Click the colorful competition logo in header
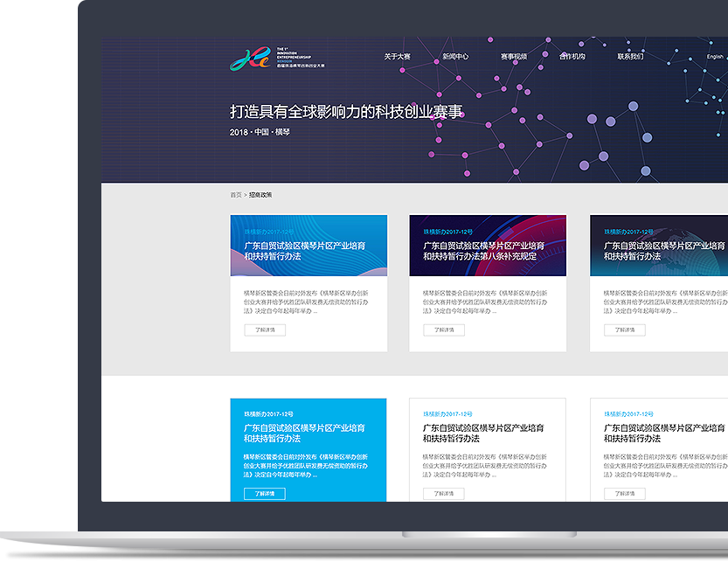 [x=248, y=58]
